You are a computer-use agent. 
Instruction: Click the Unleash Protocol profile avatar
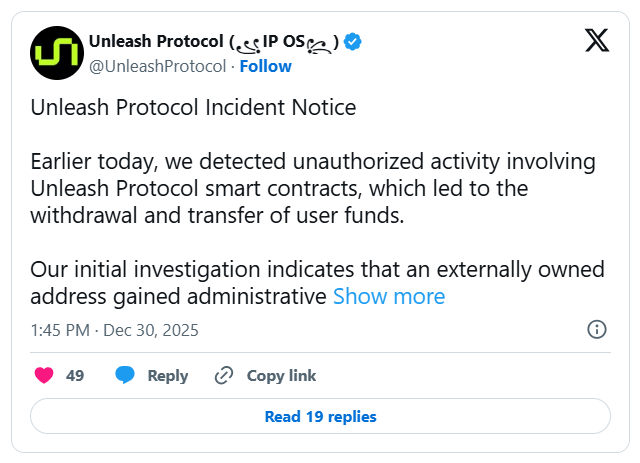pyautogui.click(x=55, y=52)
